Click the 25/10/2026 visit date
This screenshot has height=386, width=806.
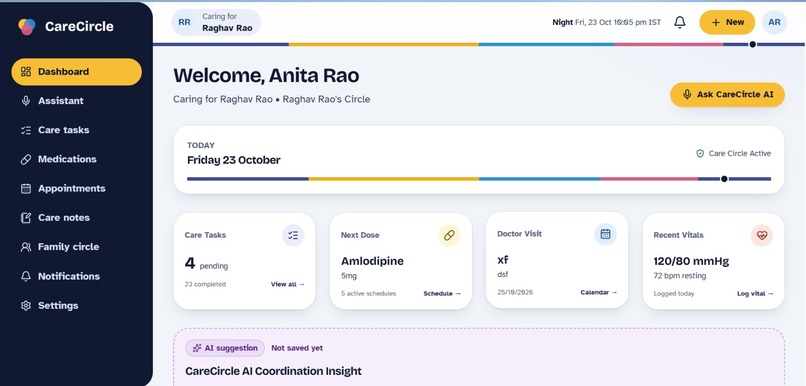(x=515, y=292)
